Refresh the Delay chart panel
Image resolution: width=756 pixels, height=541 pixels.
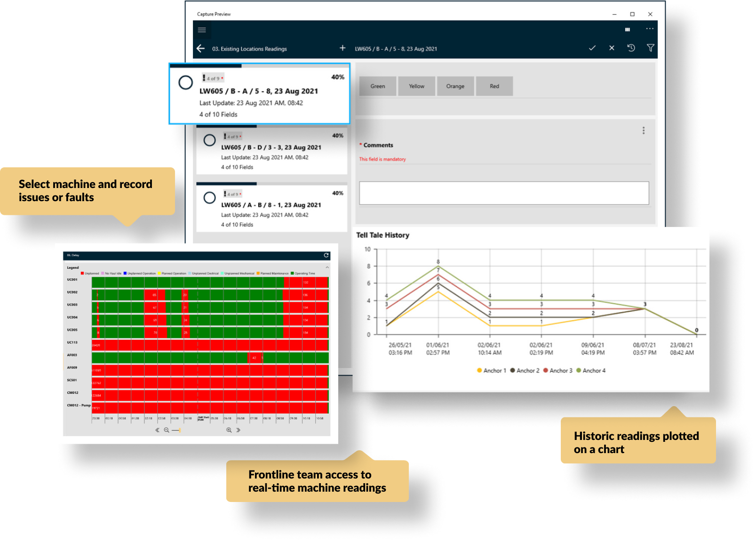326,255
